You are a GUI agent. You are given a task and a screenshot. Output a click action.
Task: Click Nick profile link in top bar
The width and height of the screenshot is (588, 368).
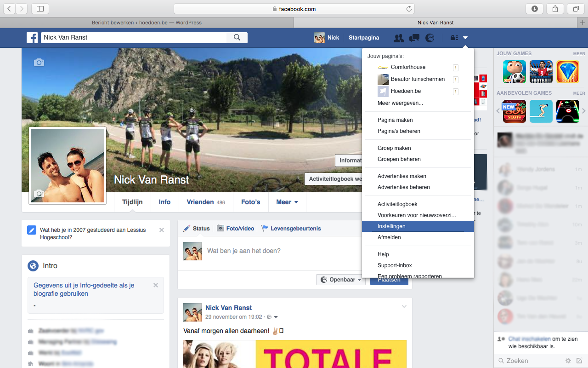pyautogui.click(x=327, y=38)
